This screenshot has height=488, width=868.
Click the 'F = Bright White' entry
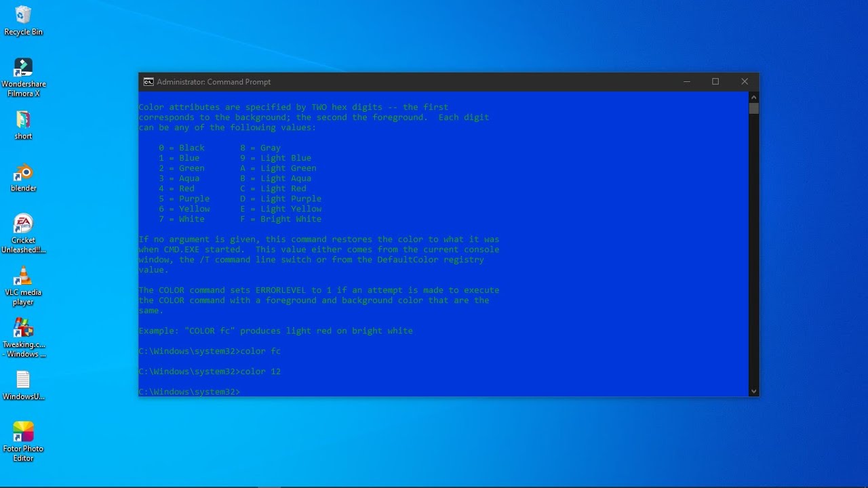point(281,219)
